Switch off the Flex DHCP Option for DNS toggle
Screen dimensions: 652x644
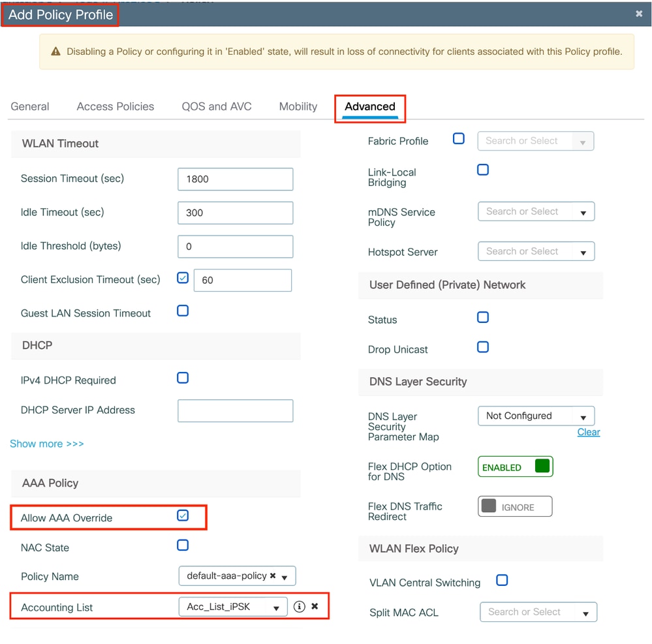tap(515, 467)
